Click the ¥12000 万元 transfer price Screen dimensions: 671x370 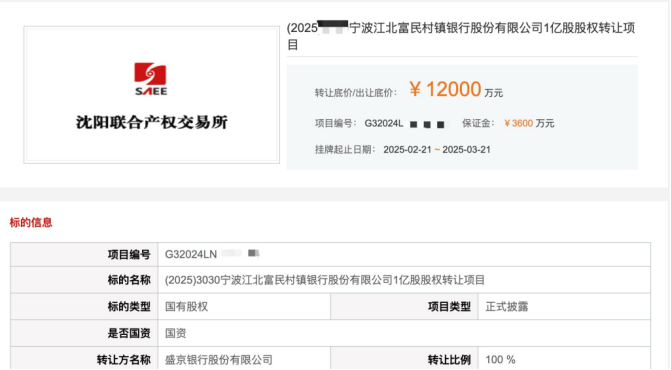(x=456, y=89)
